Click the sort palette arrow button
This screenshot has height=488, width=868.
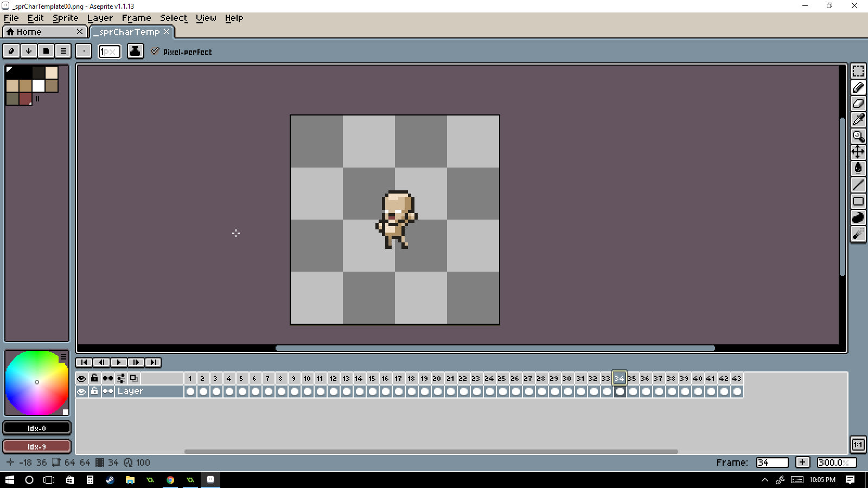pos(29,51)
